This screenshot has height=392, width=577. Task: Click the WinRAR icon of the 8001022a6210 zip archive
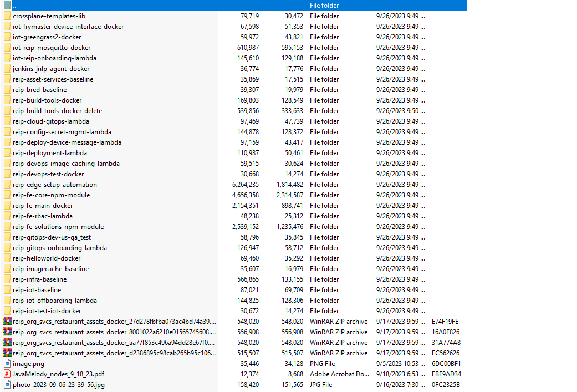pyautogui.click(x=7, y=332)
